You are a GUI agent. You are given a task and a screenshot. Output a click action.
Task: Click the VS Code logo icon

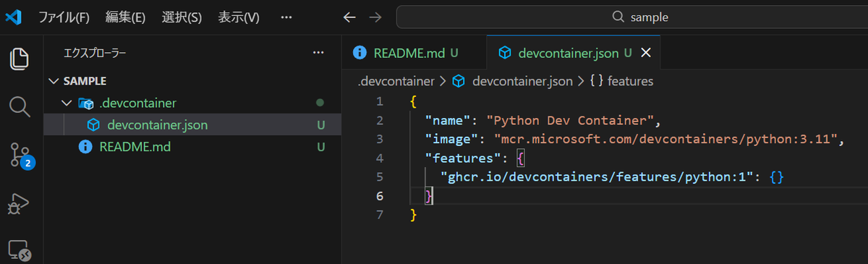14,17
